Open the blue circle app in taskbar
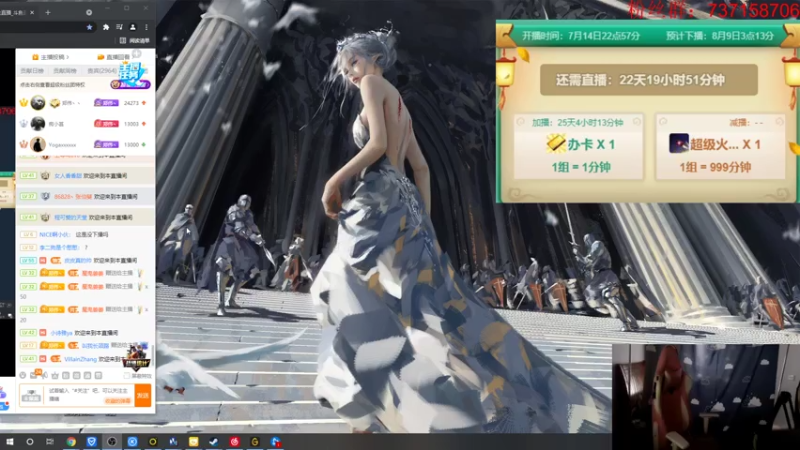800x450 pixels. click(x=132, y=441)
